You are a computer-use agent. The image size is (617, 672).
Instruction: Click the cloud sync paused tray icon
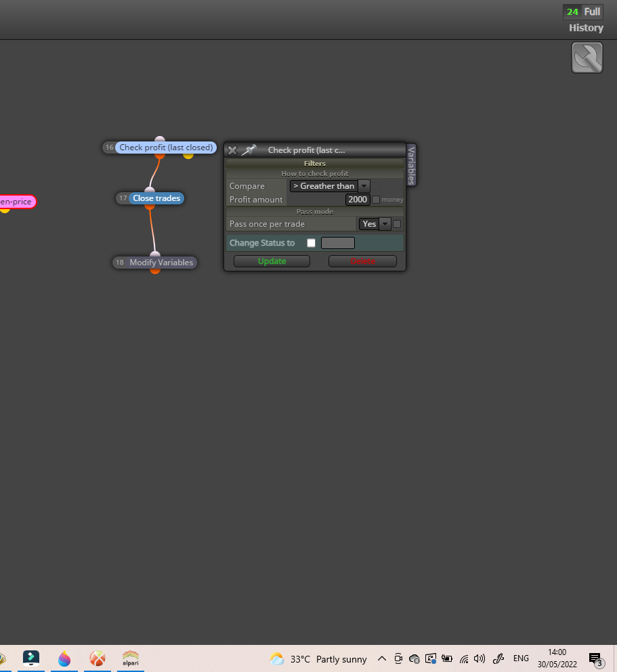[414, 658]
